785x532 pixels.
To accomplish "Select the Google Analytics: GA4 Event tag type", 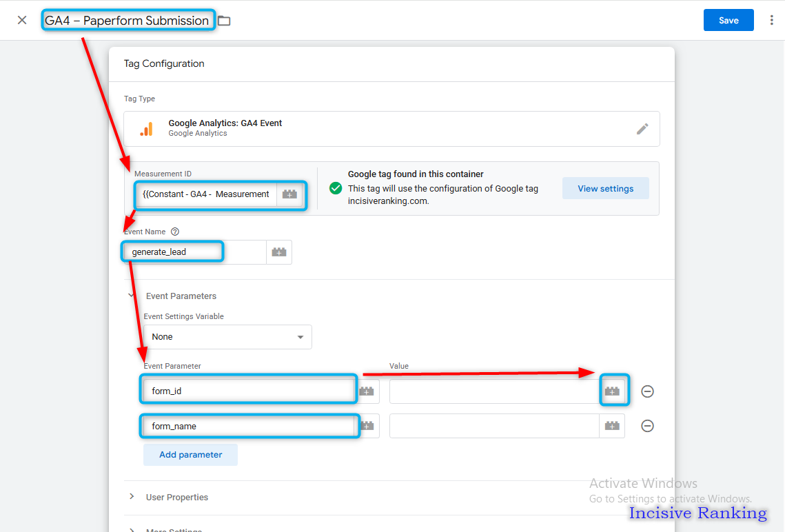I will (x=391, y=129).
